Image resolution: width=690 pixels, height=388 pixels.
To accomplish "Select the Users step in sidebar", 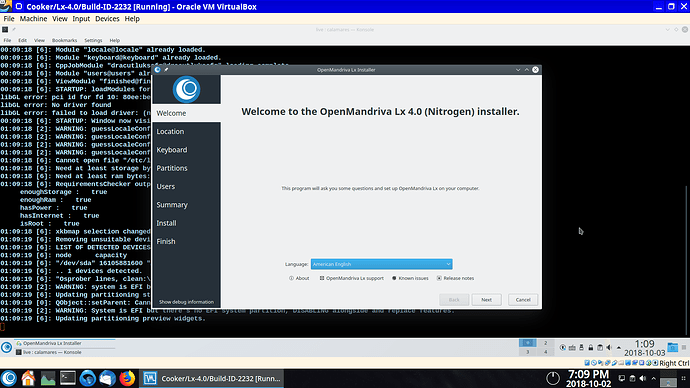I will (186, 187).
